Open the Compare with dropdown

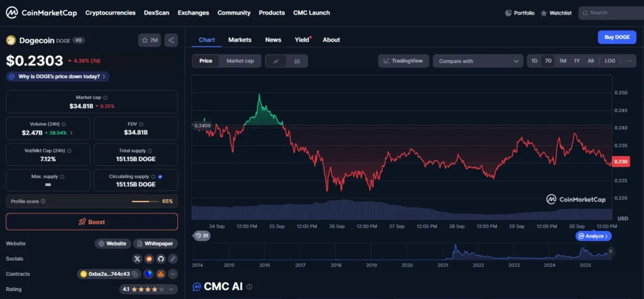pyautogui.click(x=477, y=61)
